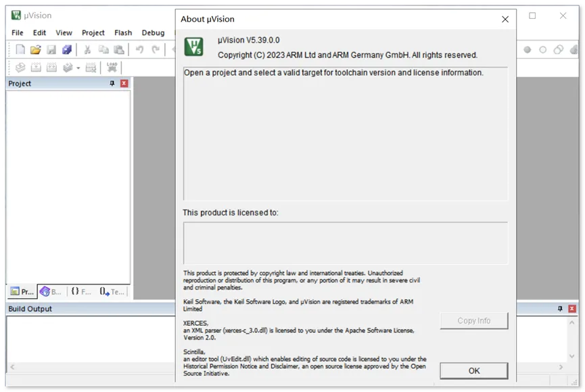Redo the last undone action
The image size is (585, 392).
pyautogui.click(x=156, y=49)
